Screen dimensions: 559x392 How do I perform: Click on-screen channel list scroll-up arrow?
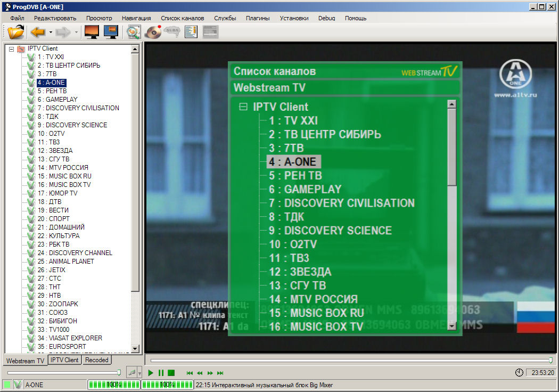coord(451,104)
